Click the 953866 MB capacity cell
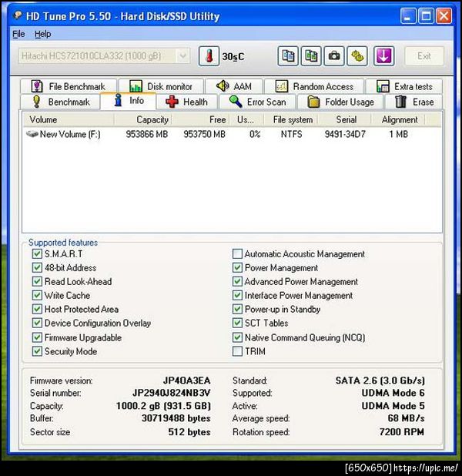This screenshot has width=462, height=476. point(147,134)
